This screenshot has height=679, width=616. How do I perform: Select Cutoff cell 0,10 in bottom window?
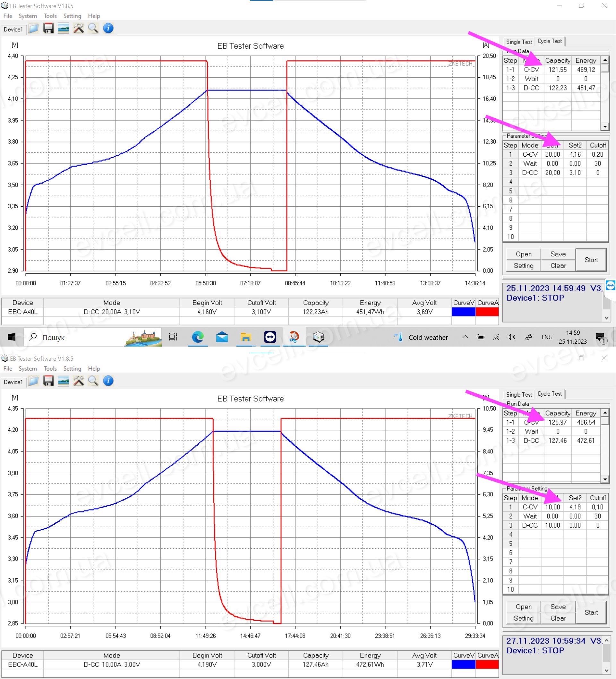tap(597, 507)
